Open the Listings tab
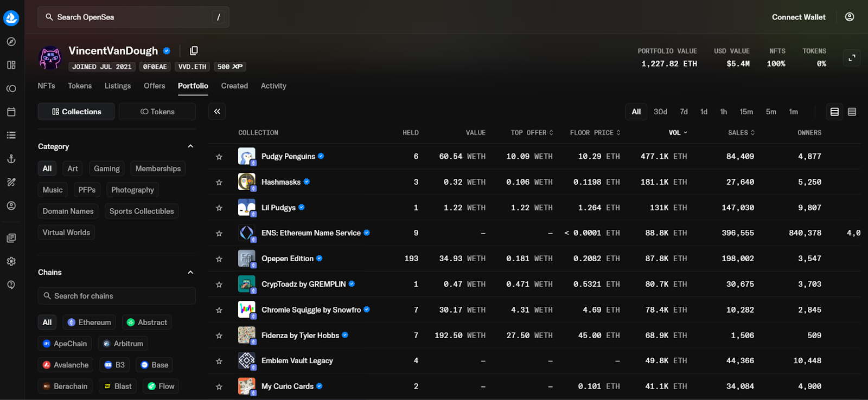This screenshot has width=868, height=400. [x=118, y=86]
